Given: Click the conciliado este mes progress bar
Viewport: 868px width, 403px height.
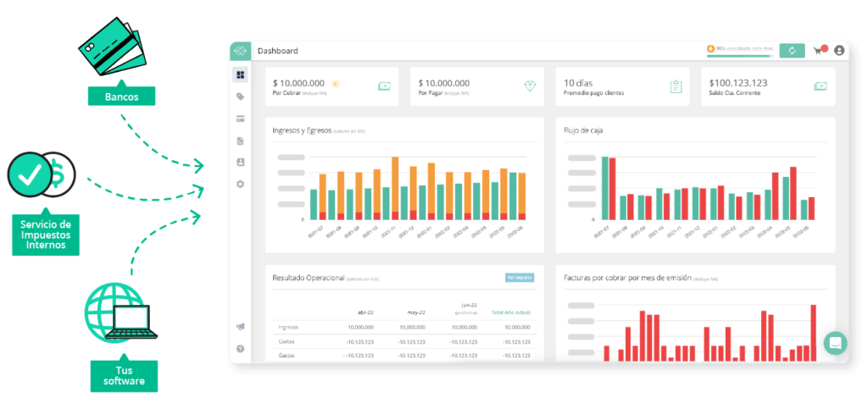Looking at the screenshot, I should [739, 56].
